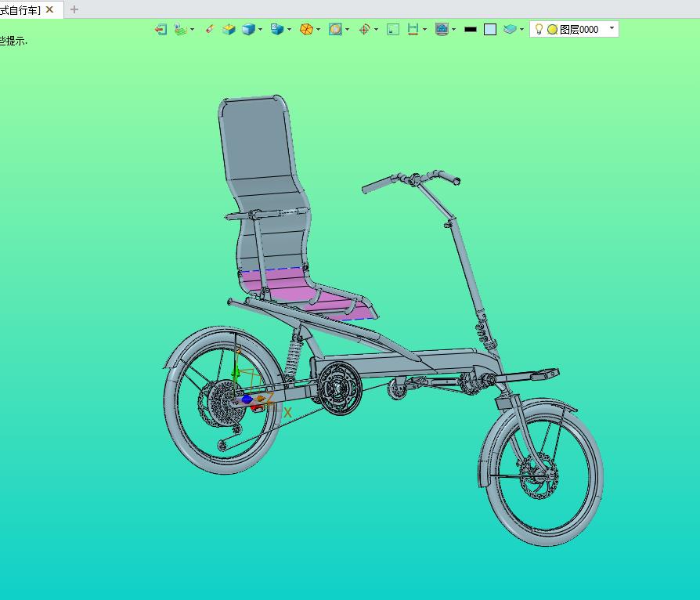
Task: Click the blue shaded cube display icon
Action: pos(248,30)
